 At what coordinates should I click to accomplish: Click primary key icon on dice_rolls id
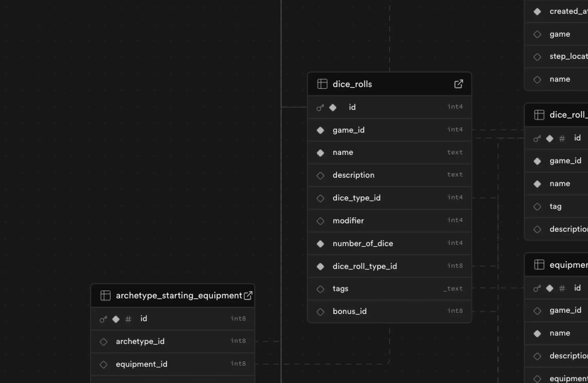click(x=320, y=107)
